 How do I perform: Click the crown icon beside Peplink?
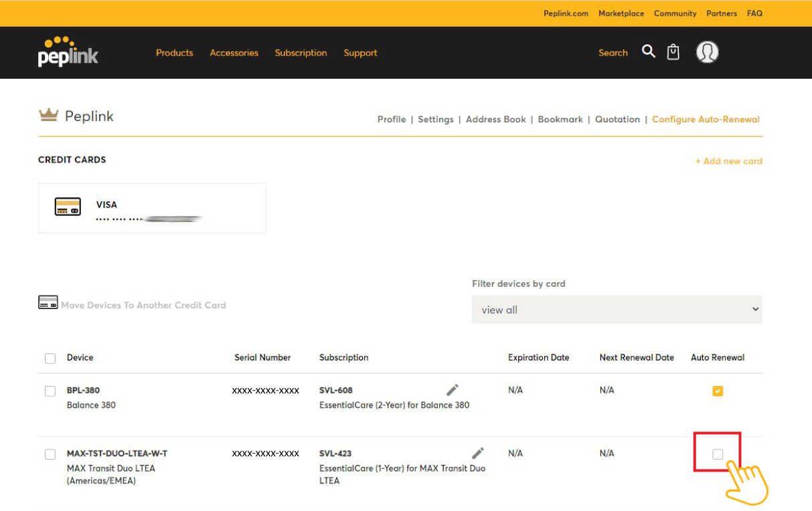(48, 116)
